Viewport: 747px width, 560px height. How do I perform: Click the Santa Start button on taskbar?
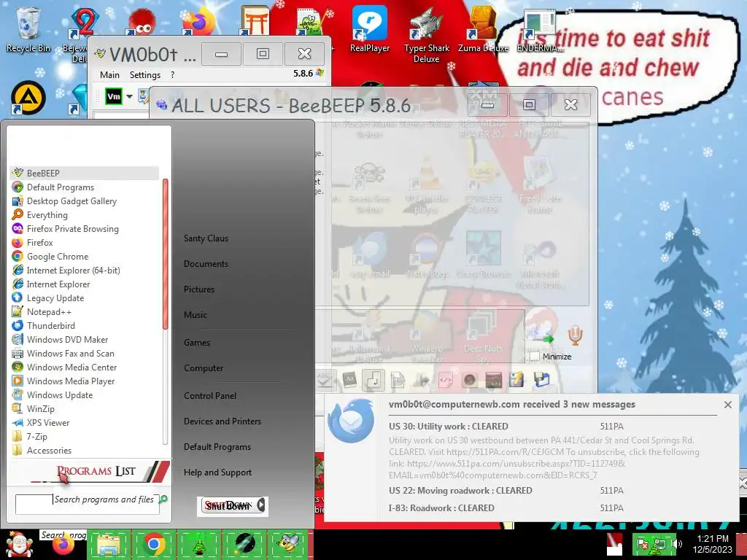pos(19,544)
